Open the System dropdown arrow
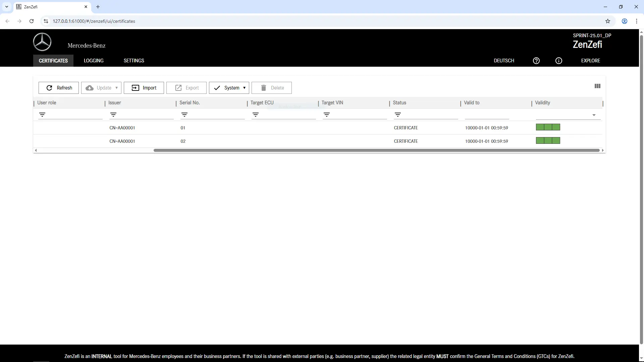This screenshot has height=362, width=644. point(244,88)
